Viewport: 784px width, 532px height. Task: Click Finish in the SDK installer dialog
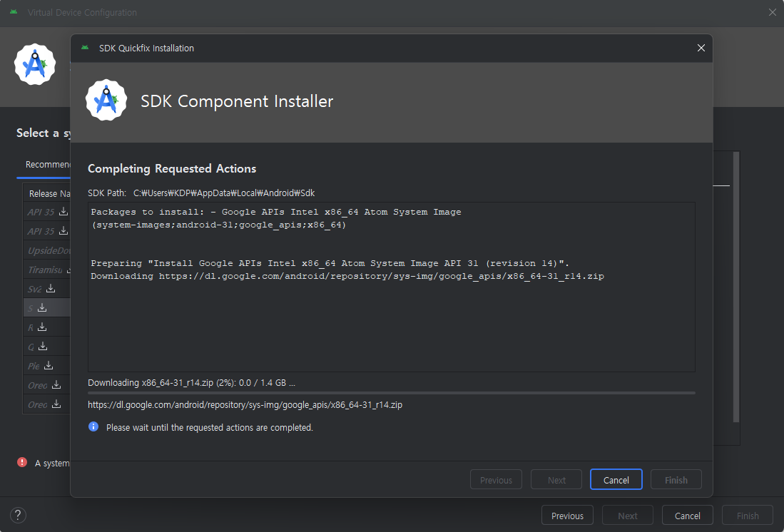point(676,479)
